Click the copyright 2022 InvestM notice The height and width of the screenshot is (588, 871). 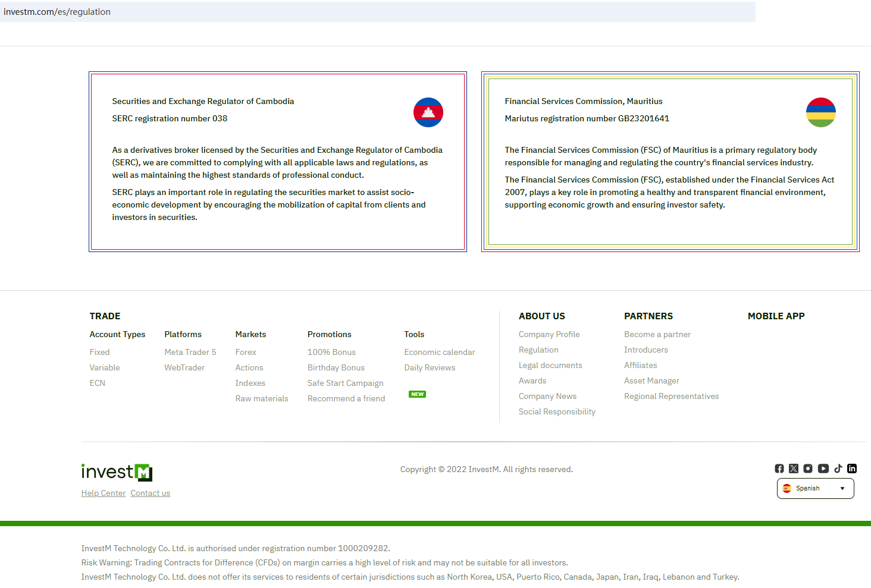[487, 469]
